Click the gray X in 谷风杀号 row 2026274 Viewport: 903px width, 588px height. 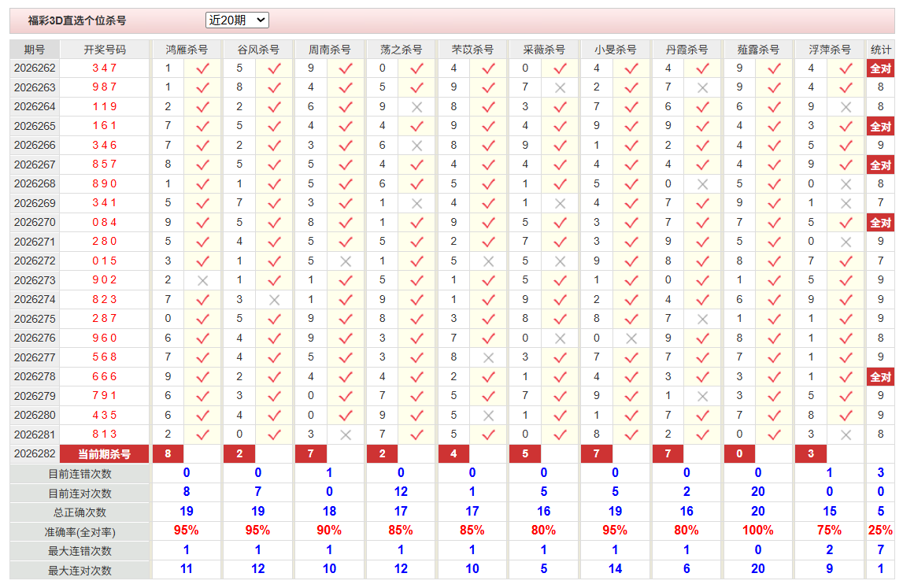(x=274, y=300)
